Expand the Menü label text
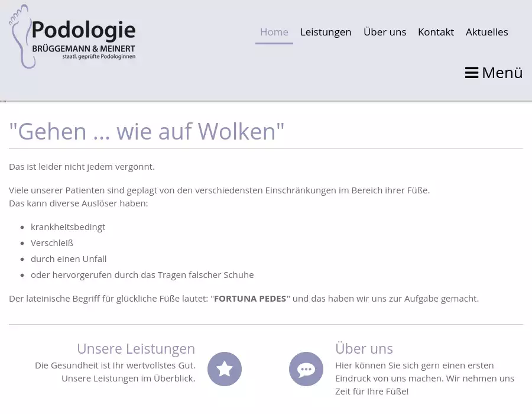 [502, 73]
